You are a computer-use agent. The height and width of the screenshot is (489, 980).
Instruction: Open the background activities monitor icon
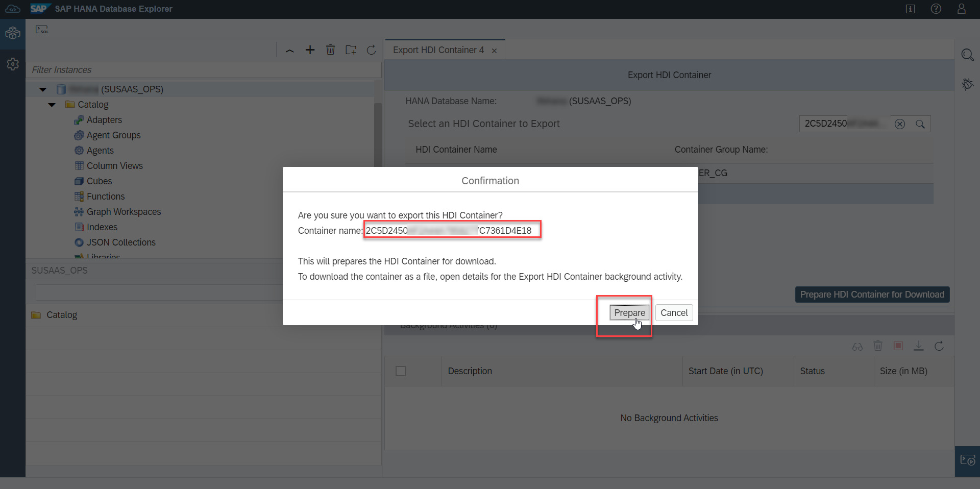[x=967, y=461]
